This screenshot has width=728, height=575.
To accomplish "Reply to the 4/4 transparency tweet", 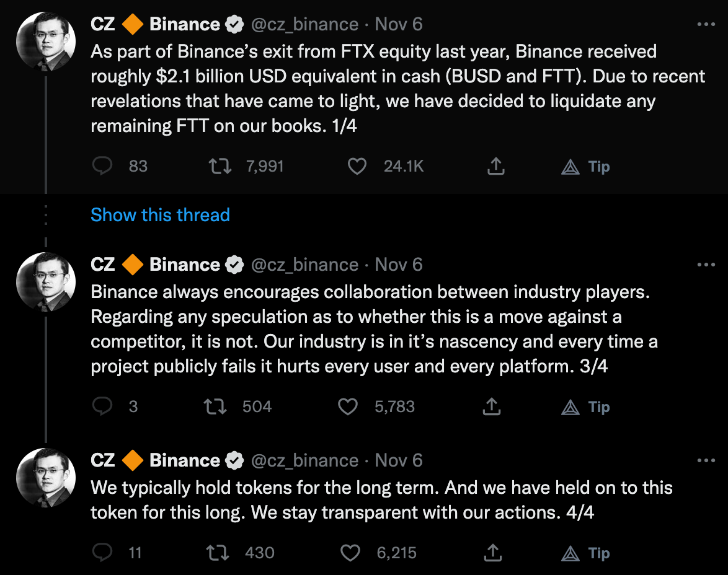I will 102,553.
